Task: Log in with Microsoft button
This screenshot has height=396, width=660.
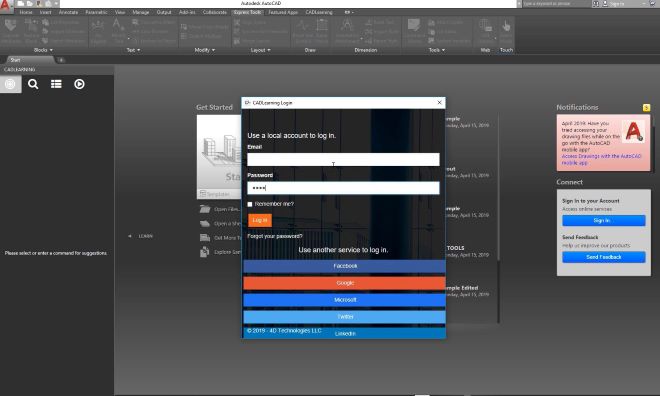Action: 344,300
